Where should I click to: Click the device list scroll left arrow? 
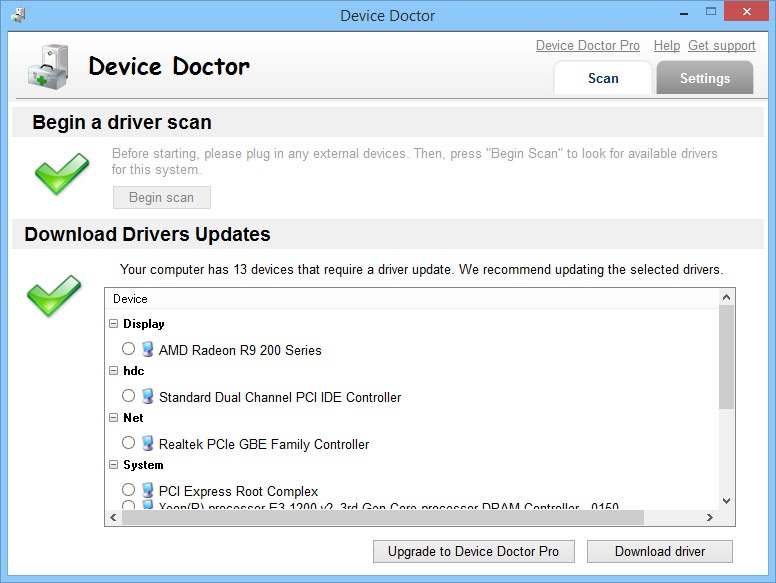113,518
